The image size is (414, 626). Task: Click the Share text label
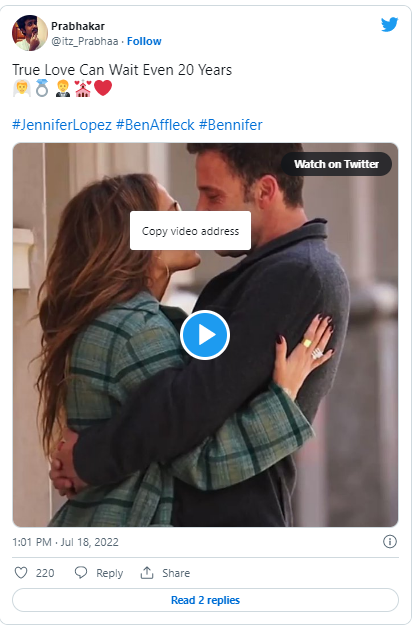tap(176, 573)
